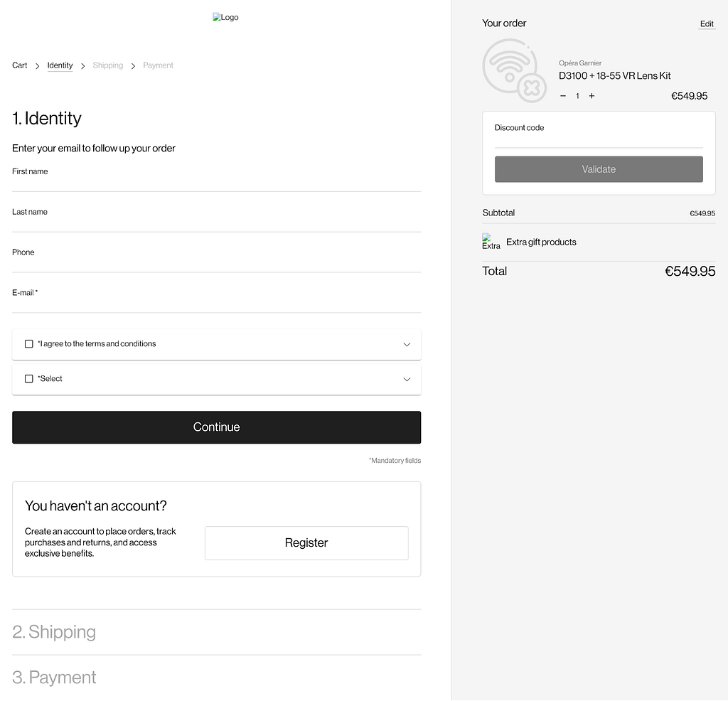Click the Total €549.95 amount
This screenshot has height=701, width=728.
pos(690,271)
